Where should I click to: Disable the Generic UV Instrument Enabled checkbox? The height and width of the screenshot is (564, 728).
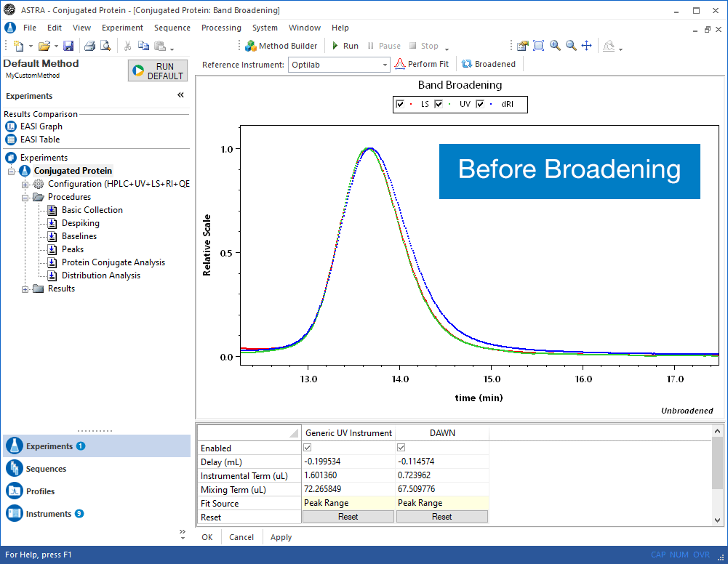tap(307, 448)
